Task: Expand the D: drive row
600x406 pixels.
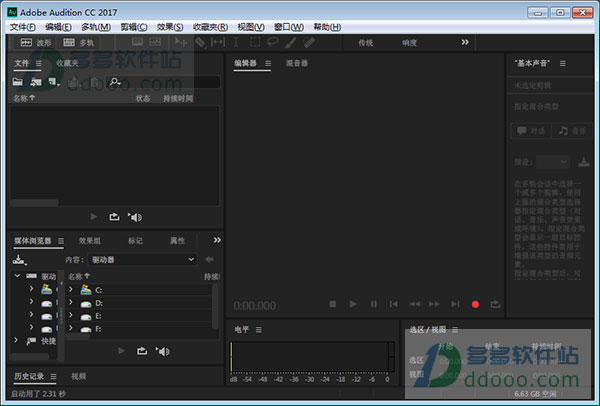Action: pos(71,302)
